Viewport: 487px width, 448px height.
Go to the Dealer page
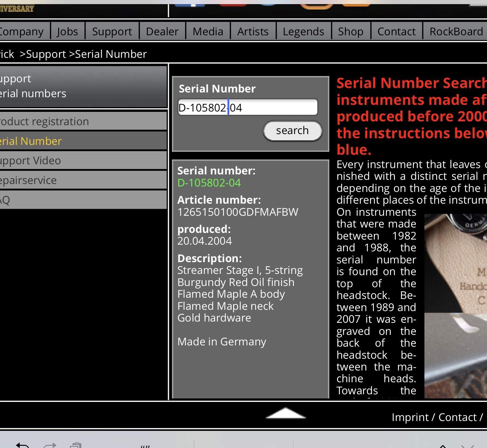162,31
